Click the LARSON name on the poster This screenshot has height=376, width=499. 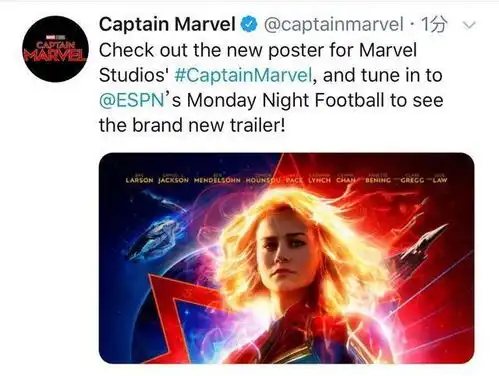tap(139, 180)
